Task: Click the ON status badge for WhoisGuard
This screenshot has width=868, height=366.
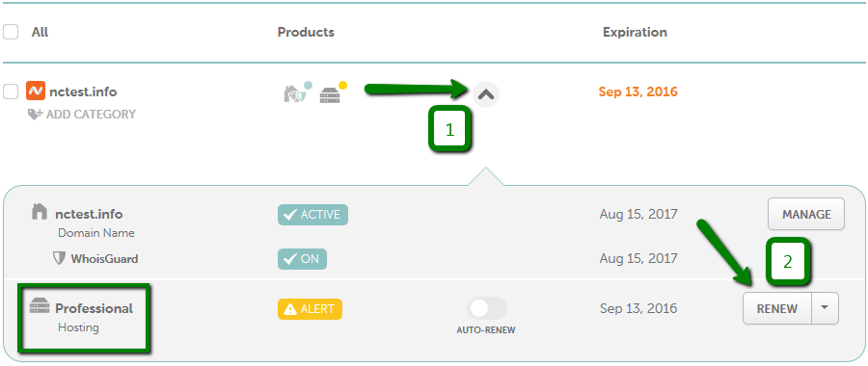Action: (x=302, y=259)
